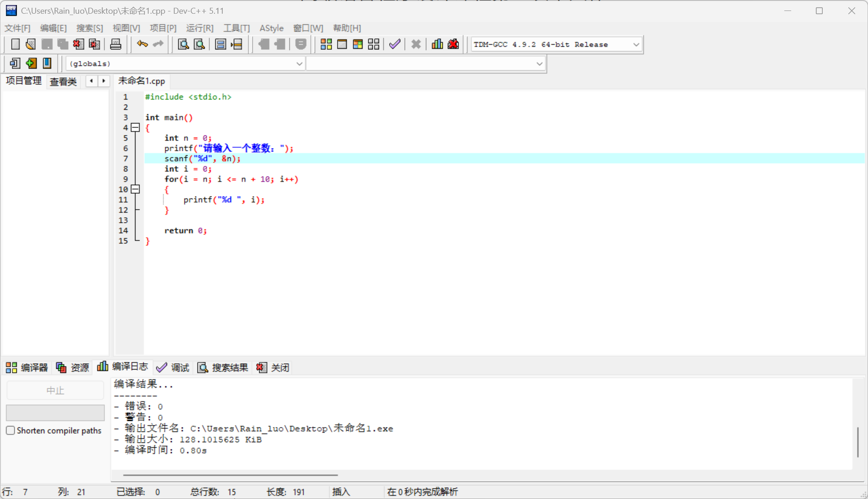Switch to the 资源 bottom tab

click(73, 367)
